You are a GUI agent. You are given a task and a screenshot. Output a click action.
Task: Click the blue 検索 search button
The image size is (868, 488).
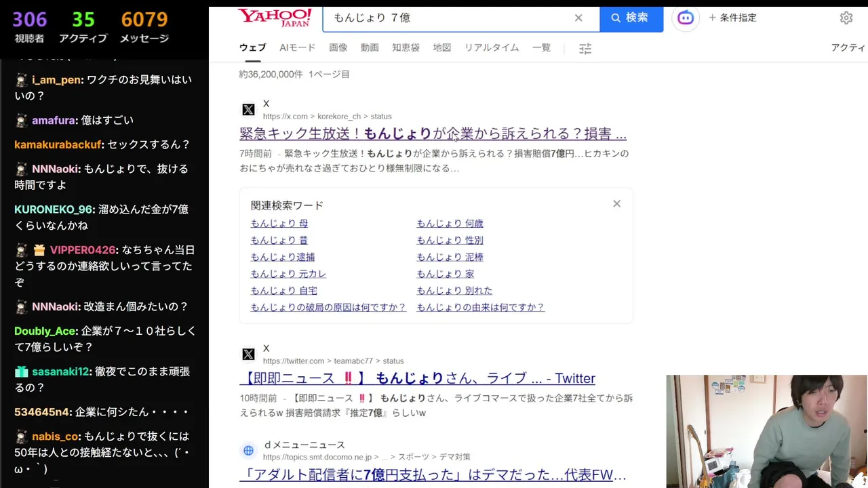(x=631, y=18)
